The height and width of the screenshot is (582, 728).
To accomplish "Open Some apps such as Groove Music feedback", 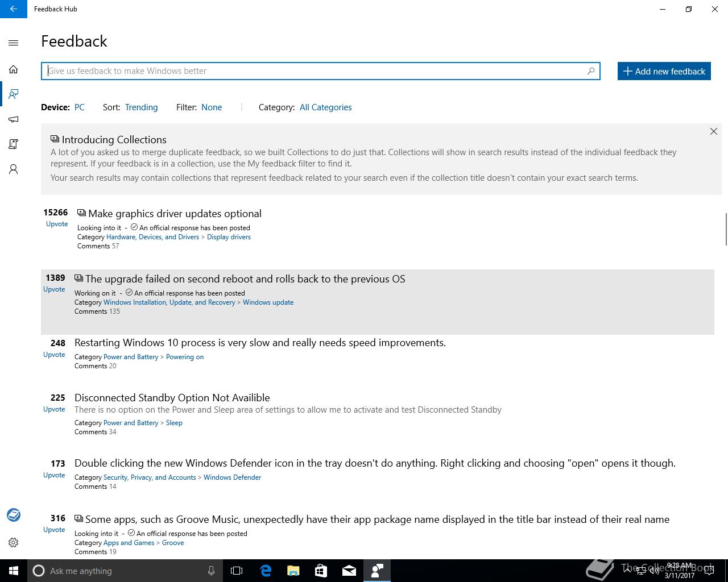I will pyautogui.click(x=377, y=519).
